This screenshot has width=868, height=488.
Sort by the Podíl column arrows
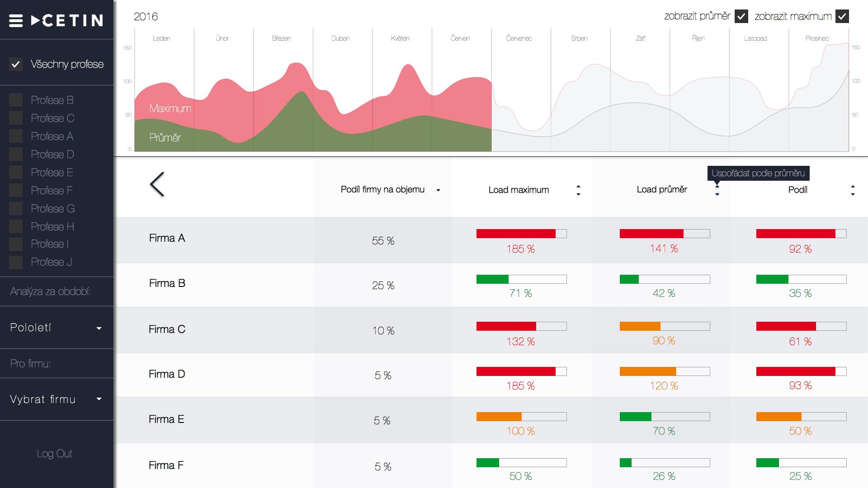click(853, 190)
